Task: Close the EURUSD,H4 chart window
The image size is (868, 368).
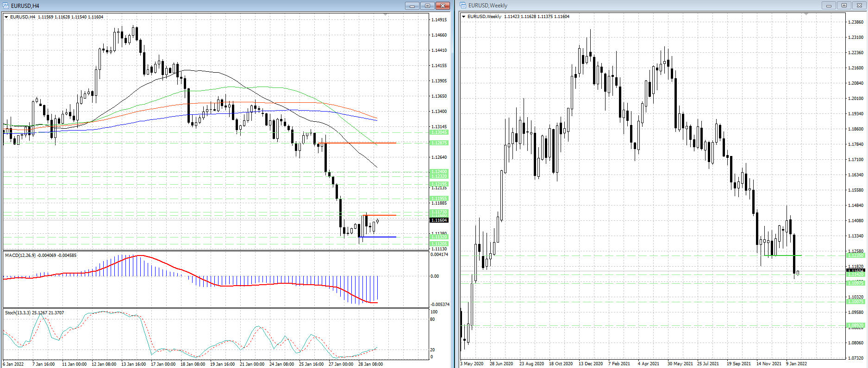Action: [x=443, y=6]
